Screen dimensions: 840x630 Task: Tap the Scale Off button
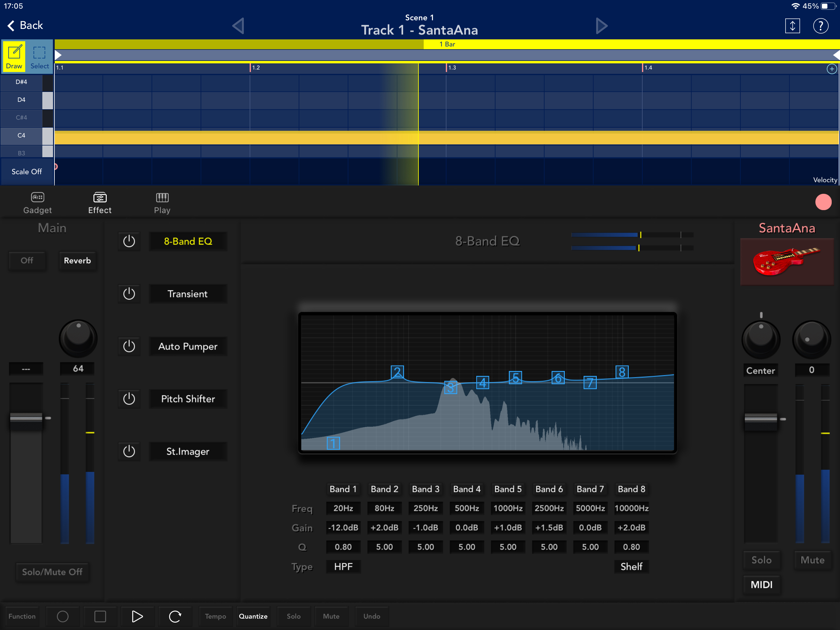click(26, 172)
